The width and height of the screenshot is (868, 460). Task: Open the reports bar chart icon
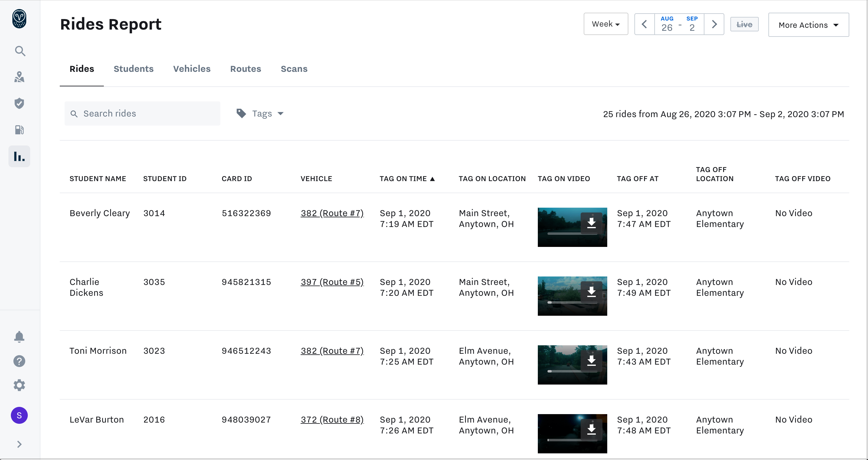(19, 156)
